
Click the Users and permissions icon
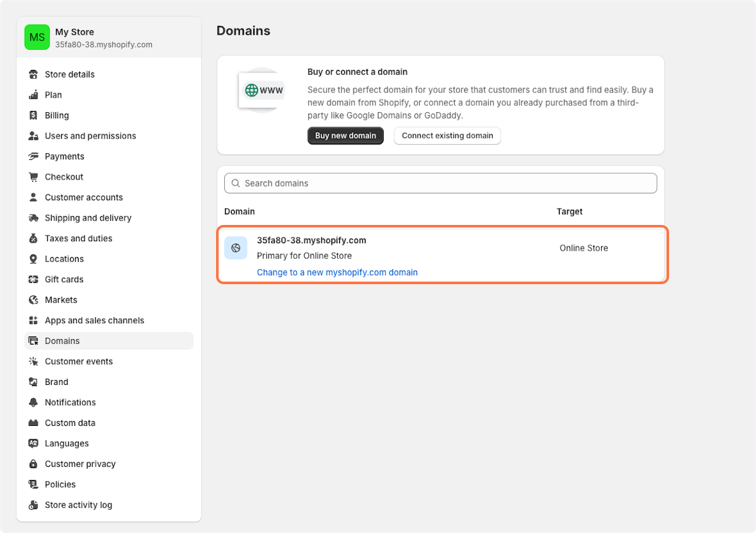click(x=33, y=135)
